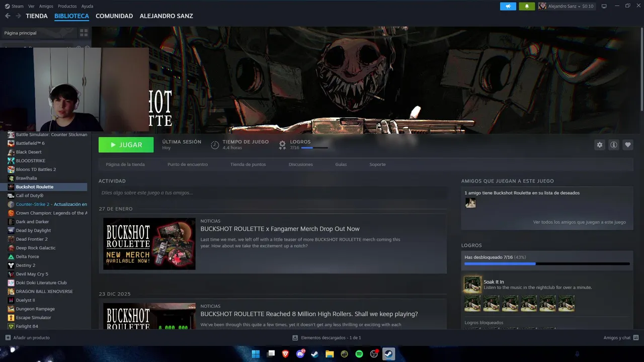Go back with the left arrow
This screenshot has width=644, height=362.
pyautogui.click(x=8, y=16)
